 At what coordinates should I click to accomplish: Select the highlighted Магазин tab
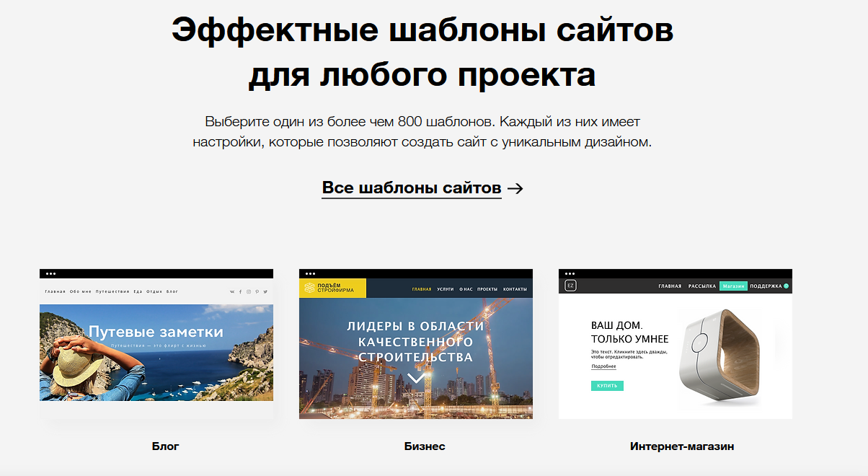pyautogui.click(x=733, y=286)
